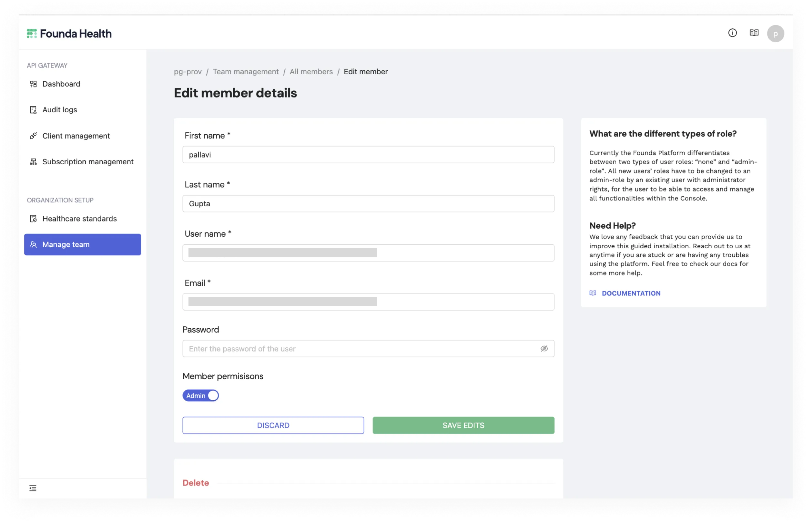Show password using the eye icon

[544, 349]
